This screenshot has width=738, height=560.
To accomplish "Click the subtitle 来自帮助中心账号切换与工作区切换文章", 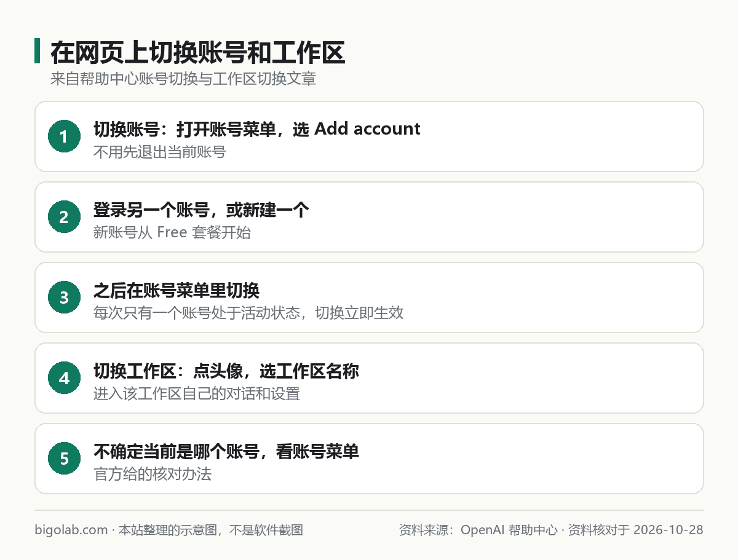I will click(183, 79).
